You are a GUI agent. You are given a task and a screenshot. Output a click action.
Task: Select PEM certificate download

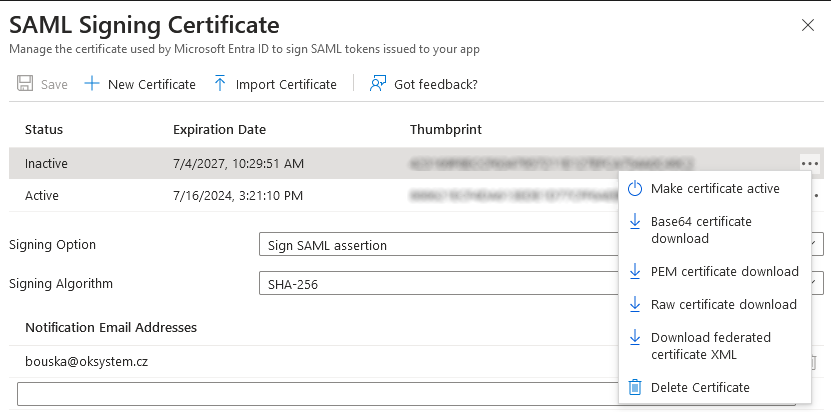pos(714,271)
